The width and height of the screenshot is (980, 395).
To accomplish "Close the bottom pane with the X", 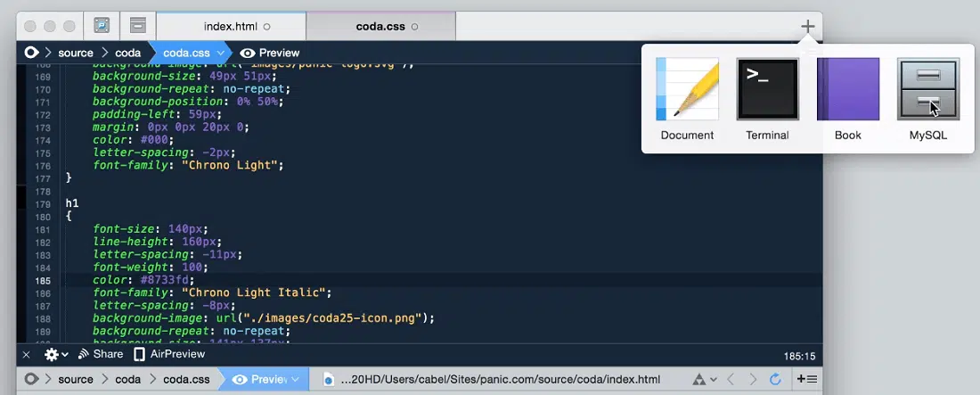I will click(x=26, y=354).
